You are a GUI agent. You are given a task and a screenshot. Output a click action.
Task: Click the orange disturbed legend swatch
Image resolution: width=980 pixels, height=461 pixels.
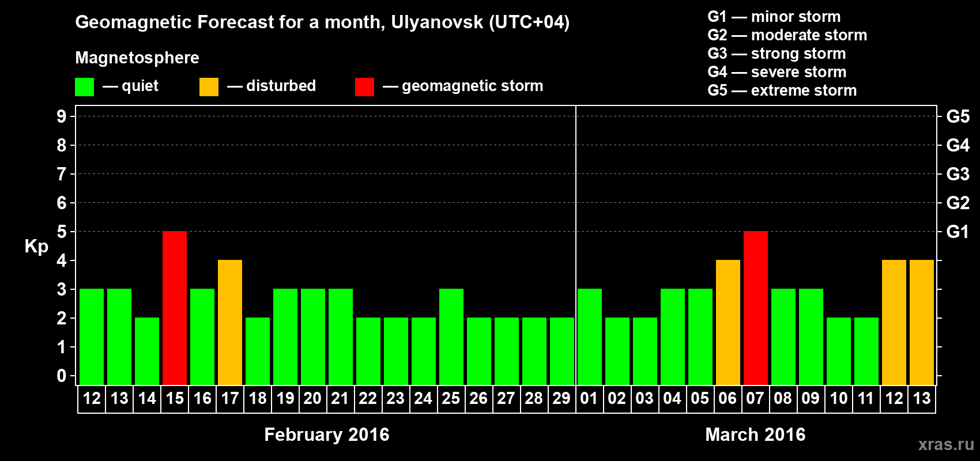pyautogui.click(x=209, y=87)
